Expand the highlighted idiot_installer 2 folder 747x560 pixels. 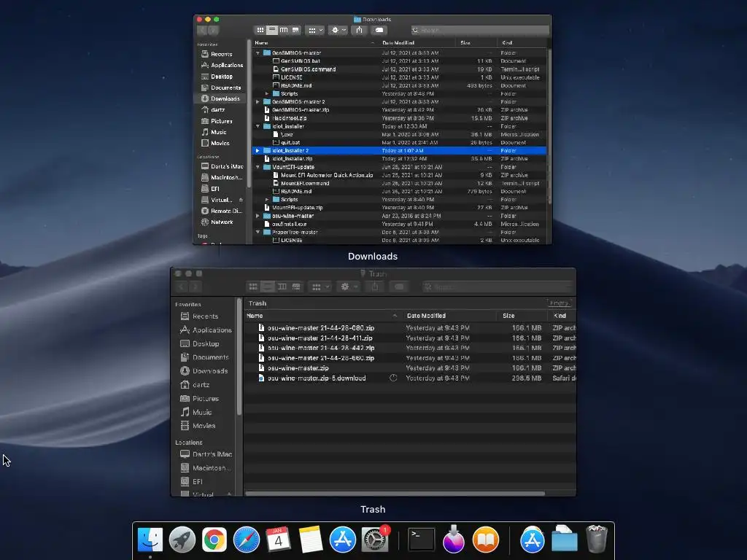258,150
